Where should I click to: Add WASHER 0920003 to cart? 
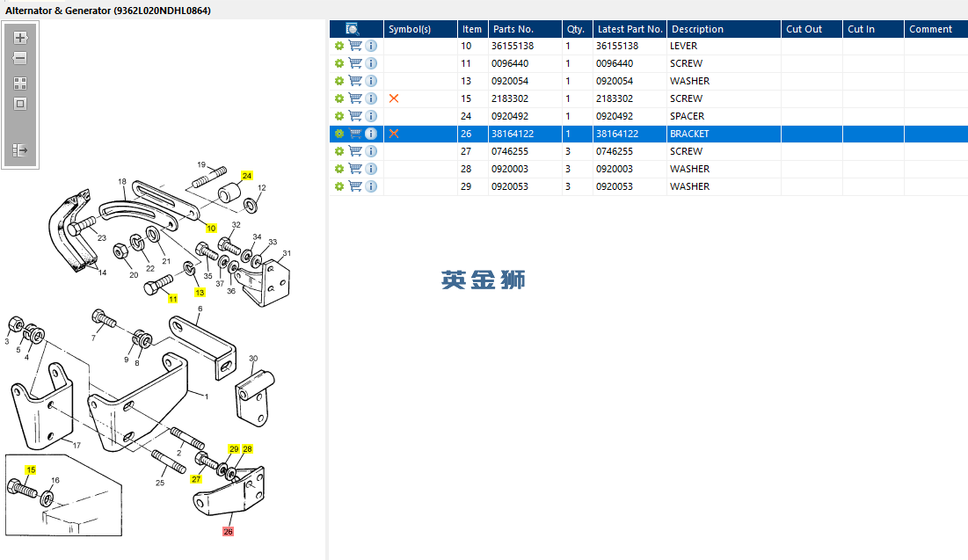355,169
